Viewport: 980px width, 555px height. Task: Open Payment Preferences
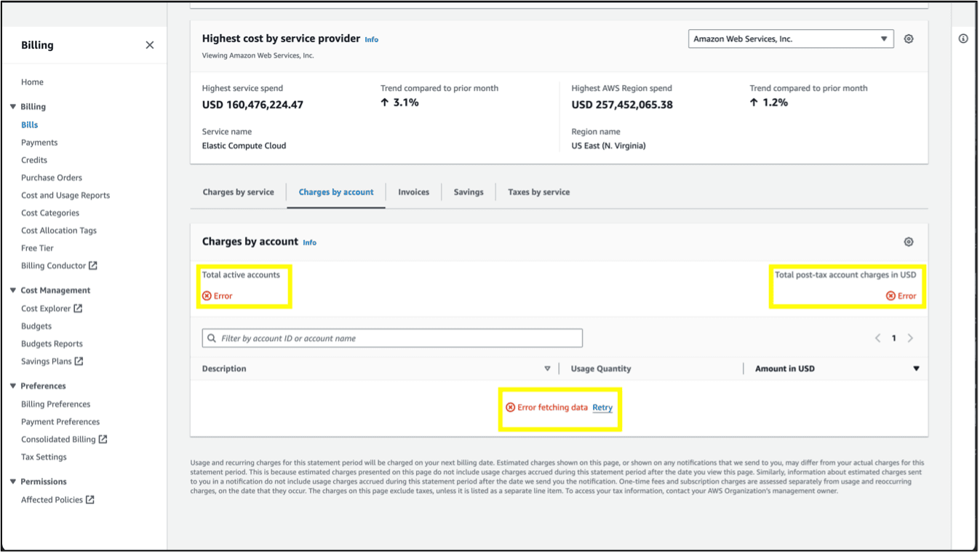tap(60, 422)
